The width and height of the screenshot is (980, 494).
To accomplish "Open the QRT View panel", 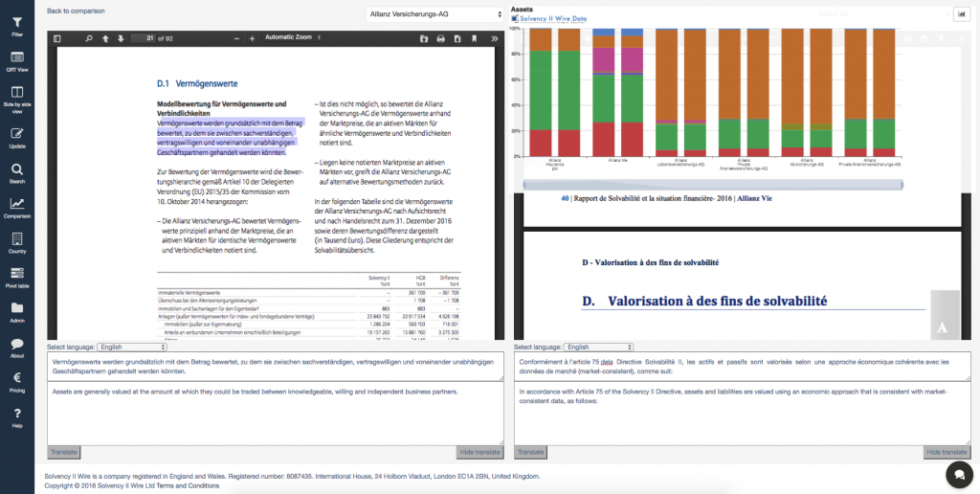I will click(17, 62).
